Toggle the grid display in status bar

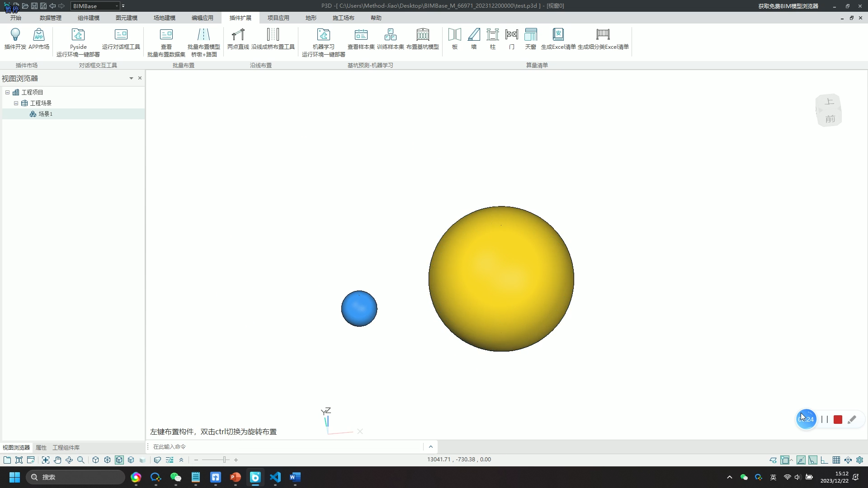(836, 460)
